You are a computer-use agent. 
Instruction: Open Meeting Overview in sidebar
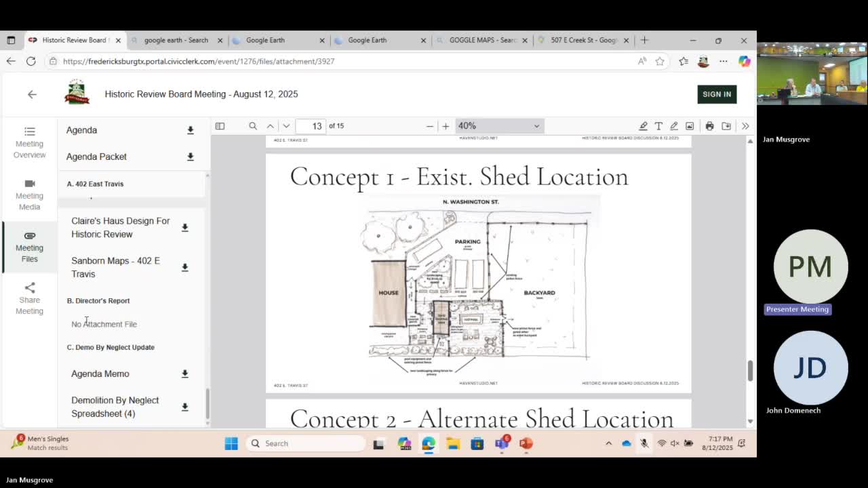[29, 142]
